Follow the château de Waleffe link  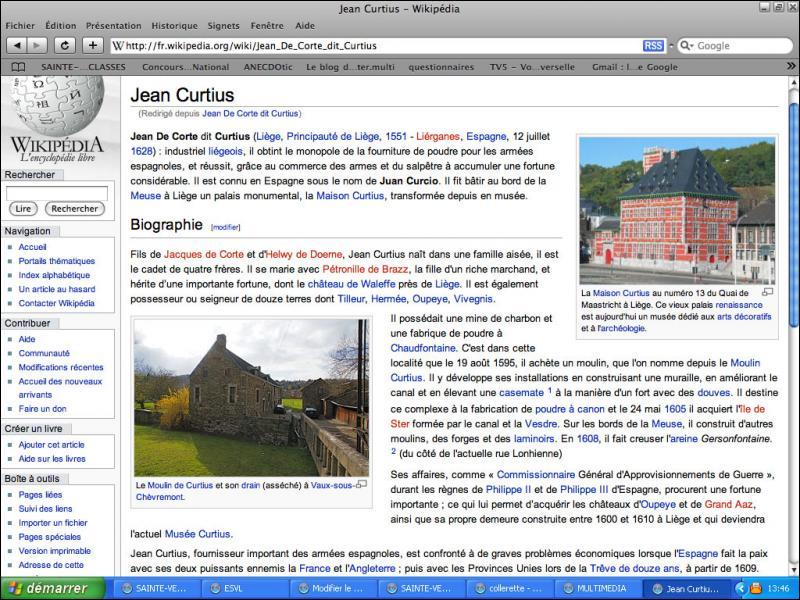coord(352,284)
